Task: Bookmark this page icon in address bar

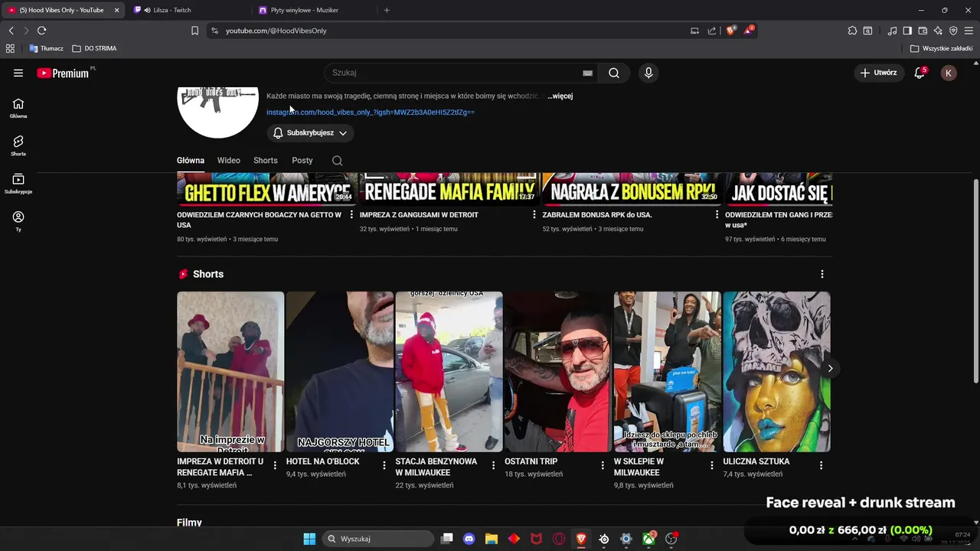Action: point(194,31)
